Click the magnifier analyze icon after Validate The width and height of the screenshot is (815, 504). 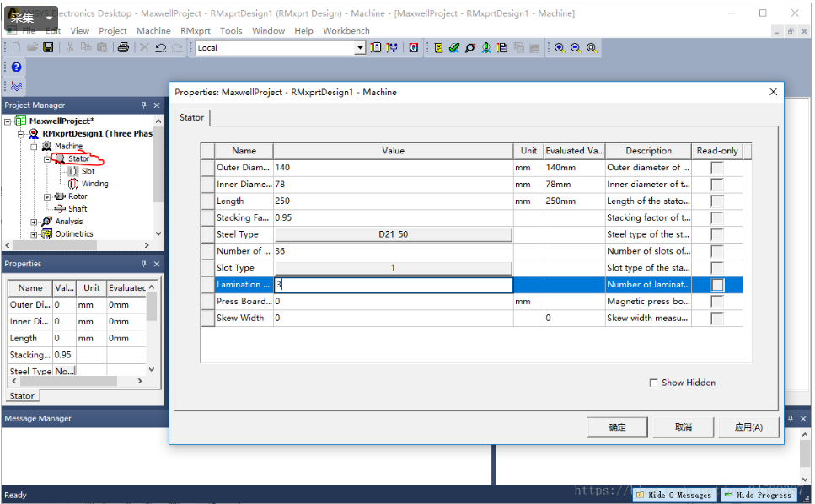[470, 47]
